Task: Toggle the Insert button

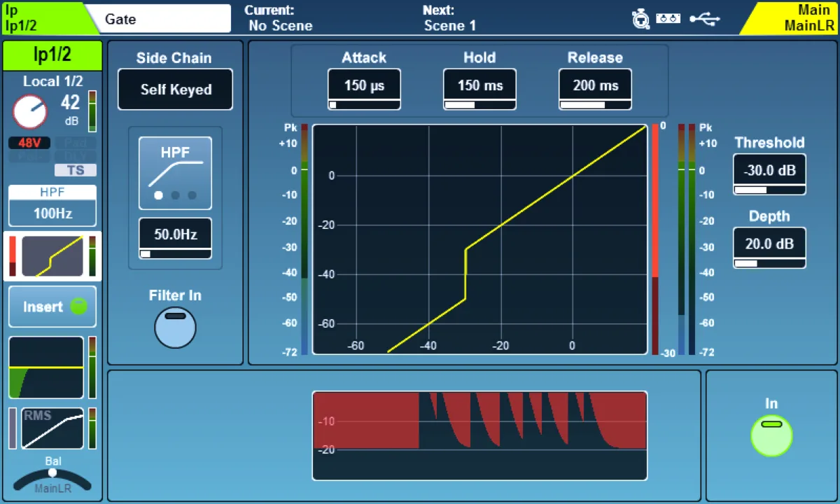Action: [x=52, y=307]
